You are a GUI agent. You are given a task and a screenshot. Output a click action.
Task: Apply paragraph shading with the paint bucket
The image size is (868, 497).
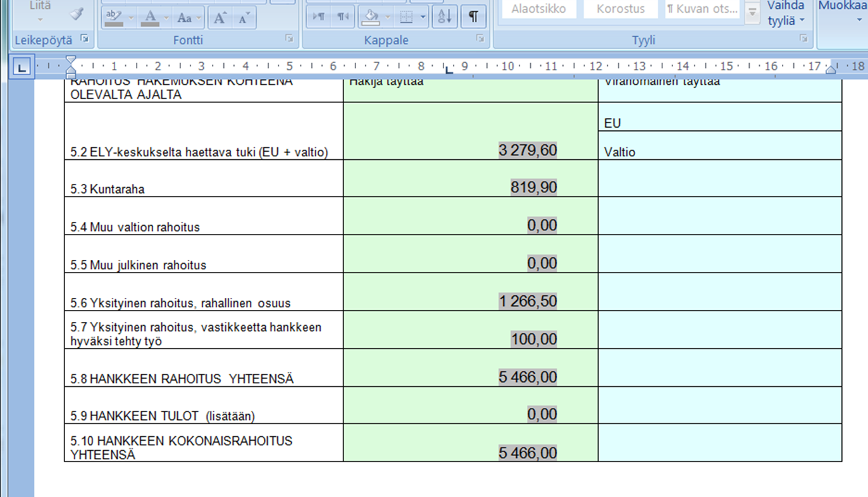click(x=370, y=17)
